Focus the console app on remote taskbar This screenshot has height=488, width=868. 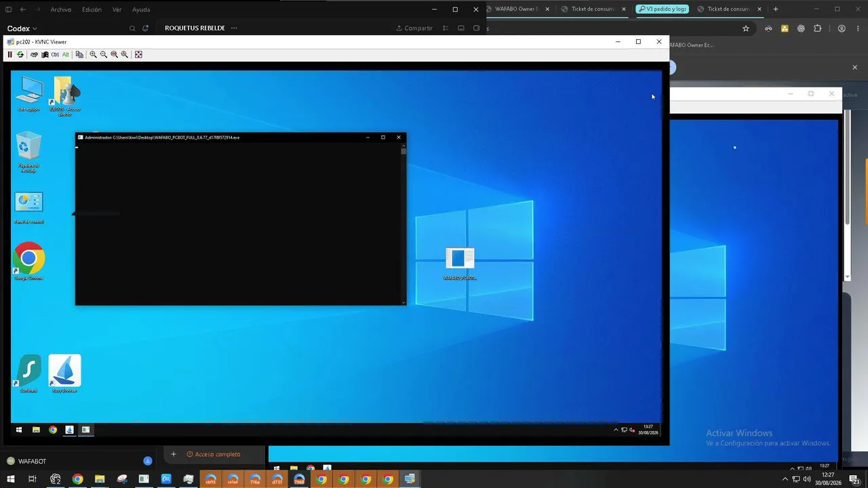86,430
